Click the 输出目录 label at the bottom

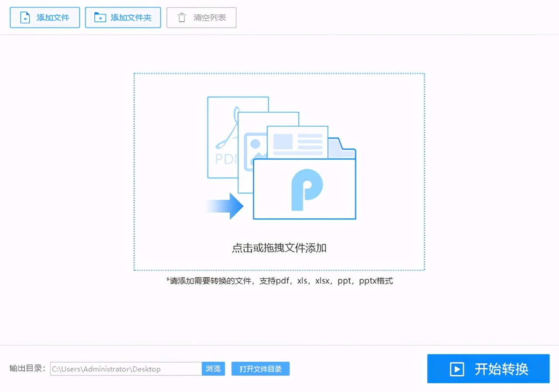tap(26, 368)
